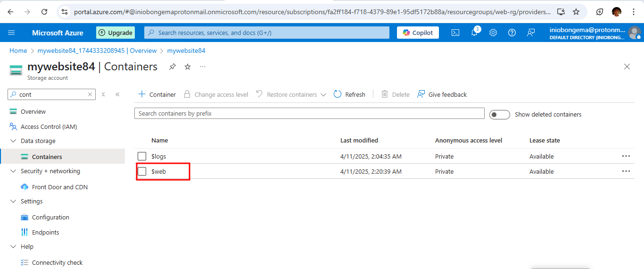644x269 pixels.
Task: Click the Microsoft Azure logo text
Action: click(x=58, y=33)
